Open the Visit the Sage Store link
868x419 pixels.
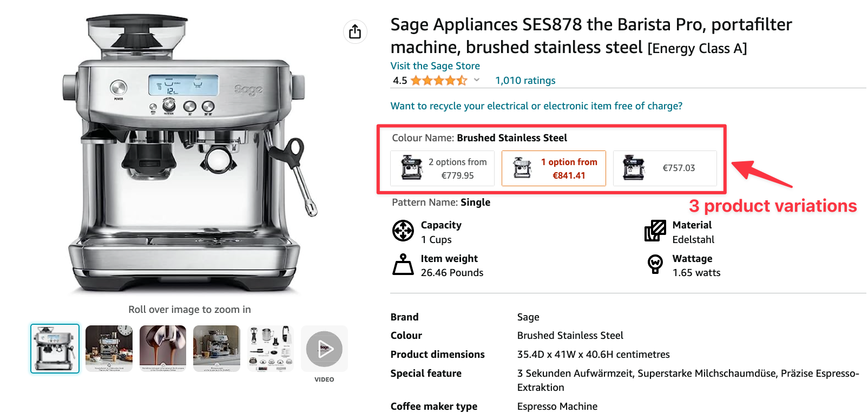click(435, 66)
